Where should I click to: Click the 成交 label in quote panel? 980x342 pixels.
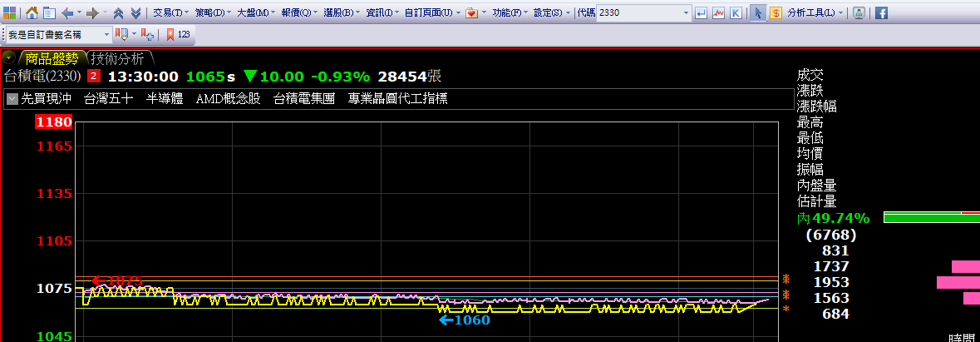pyautogui.click(x=810, y=75)
